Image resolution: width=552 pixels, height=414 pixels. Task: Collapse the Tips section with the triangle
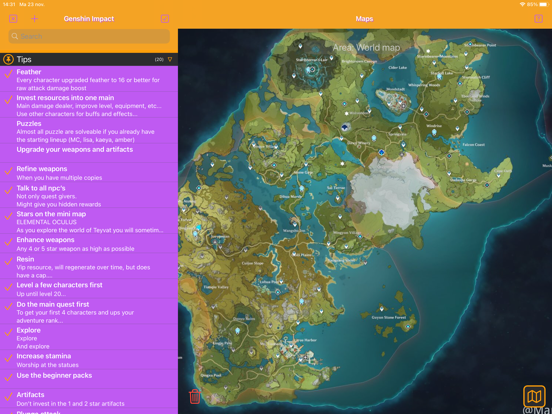(x=170, y=59)
